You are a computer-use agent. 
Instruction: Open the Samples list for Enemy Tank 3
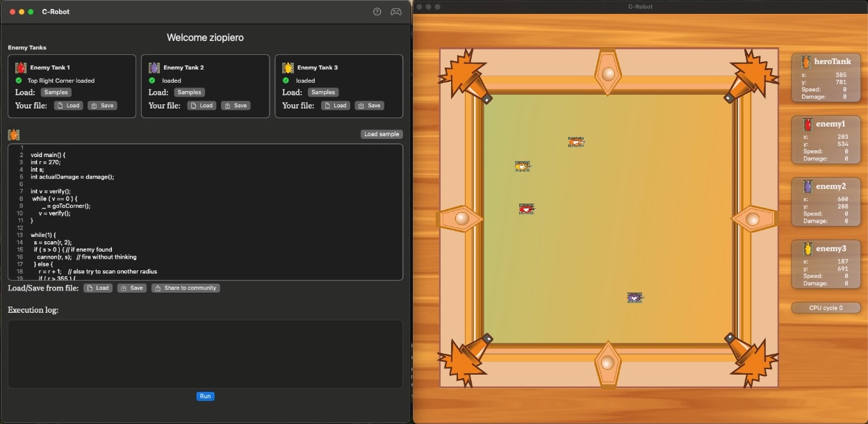click(322, 92)
